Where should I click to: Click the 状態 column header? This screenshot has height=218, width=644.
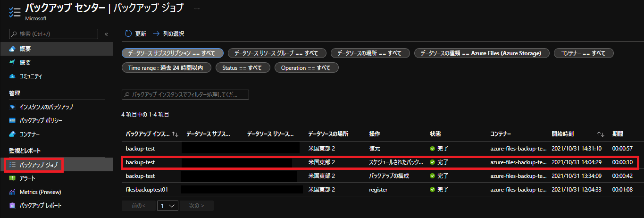click(435, 134)
